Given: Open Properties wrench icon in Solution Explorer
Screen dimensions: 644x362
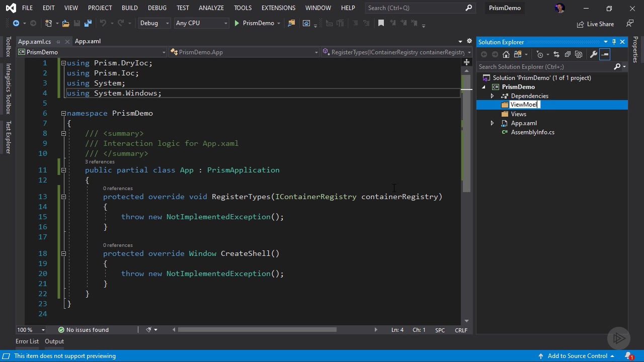Looking at the screenshot, I should (x=594, y=54).
